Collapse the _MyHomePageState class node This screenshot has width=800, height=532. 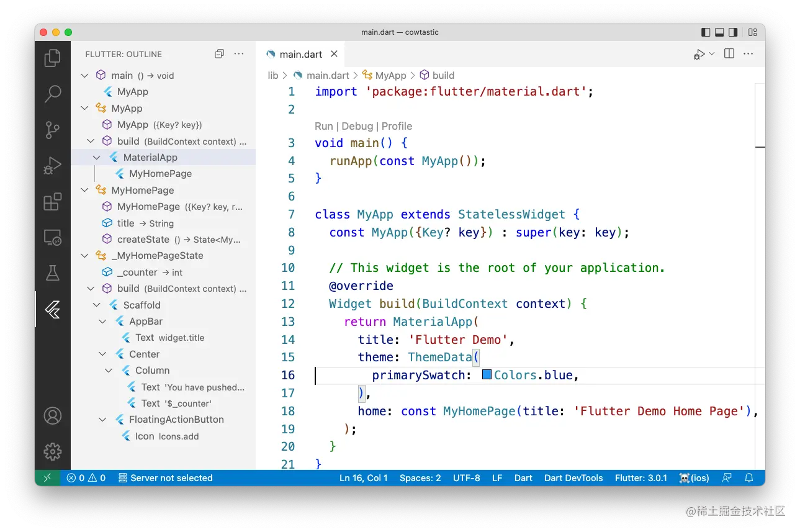coord(85,255)
